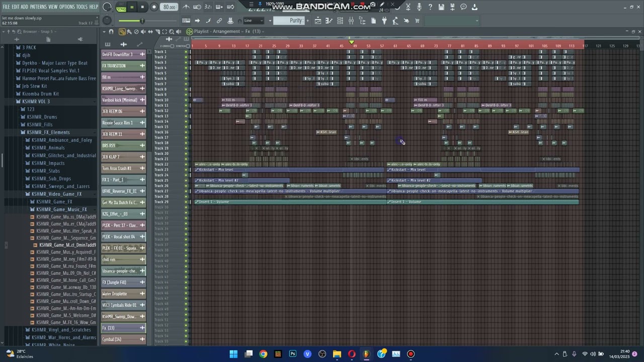This screenshot has height=362, width=644.
Task: Open the Mixer window from toolbar
Action: (x=351, y=21)
